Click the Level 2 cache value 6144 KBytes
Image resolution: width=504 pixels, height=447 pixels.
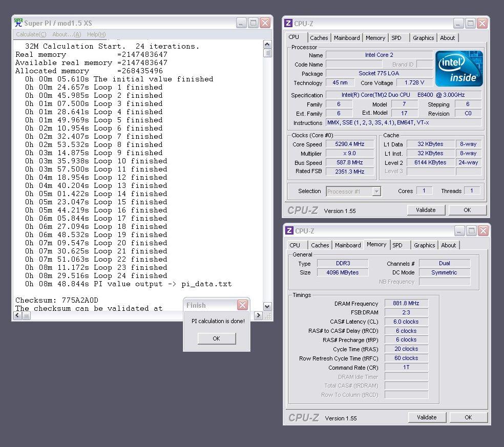click(430, 162)
